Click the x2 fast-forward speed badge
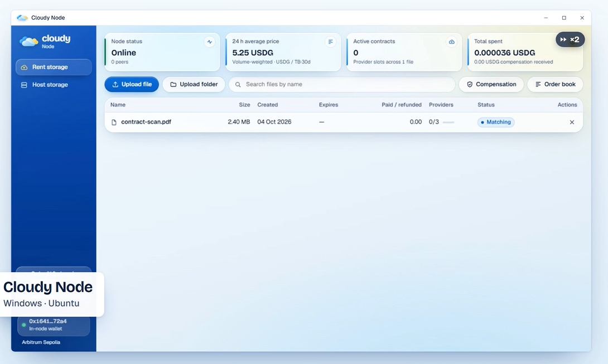Viewport: 608px width, 364px height. 570,40
